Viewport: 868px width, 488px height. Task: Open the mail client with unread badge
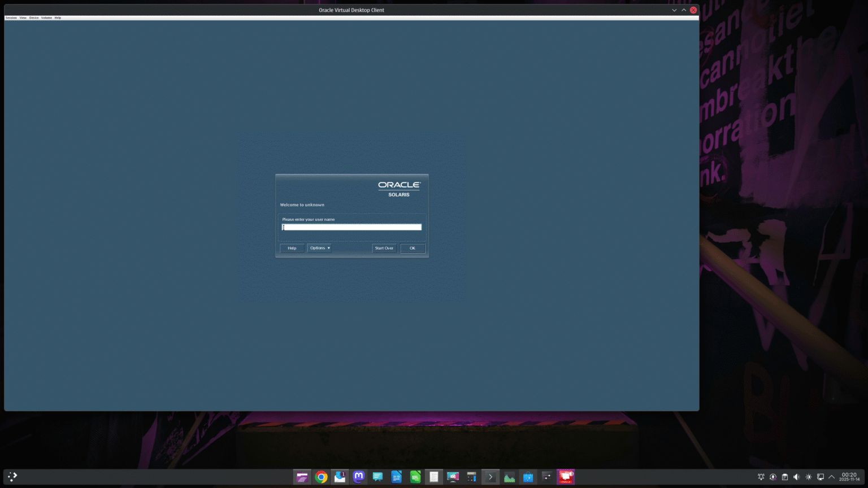point(340,477)
